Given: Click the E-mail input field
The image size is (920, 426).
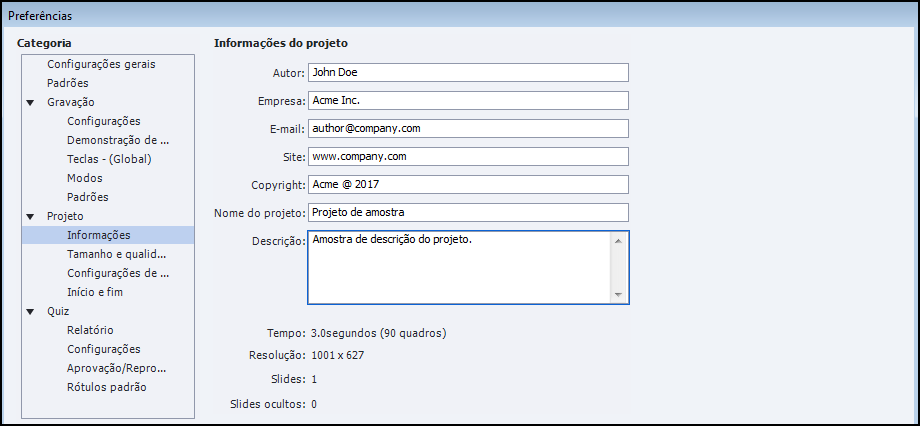Looking at the screenshot, I should click(467, 128).
